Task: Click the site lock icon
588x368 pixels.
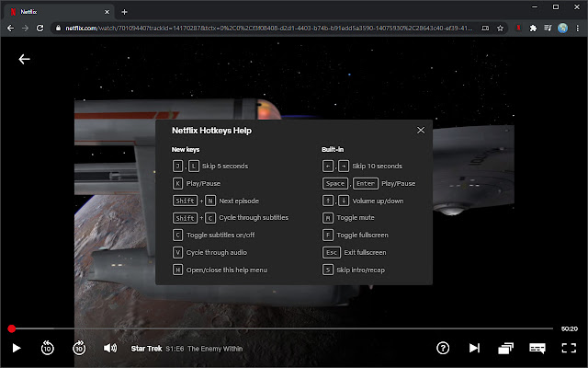Action: pyautogui.click(x=58, y=29)
